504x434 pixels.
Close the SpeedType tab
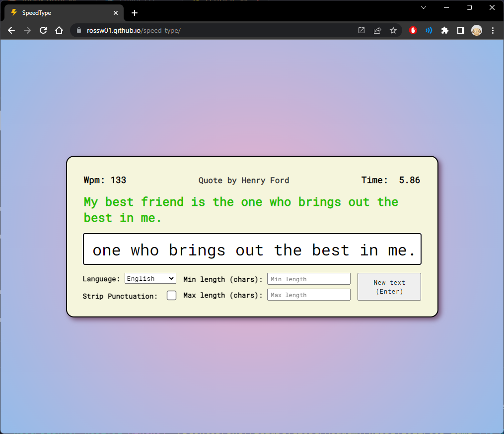pyautogui.click(x=116, y=13)
